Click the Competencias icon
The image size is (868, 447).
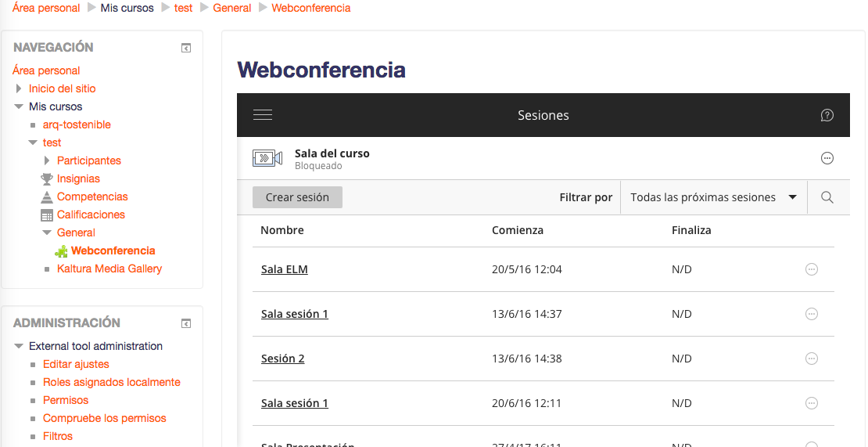point(47,196)
